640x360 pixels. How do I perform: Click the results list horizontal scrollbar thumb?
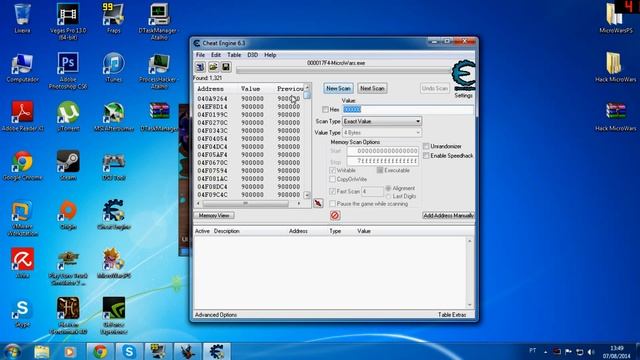point(245,203)
